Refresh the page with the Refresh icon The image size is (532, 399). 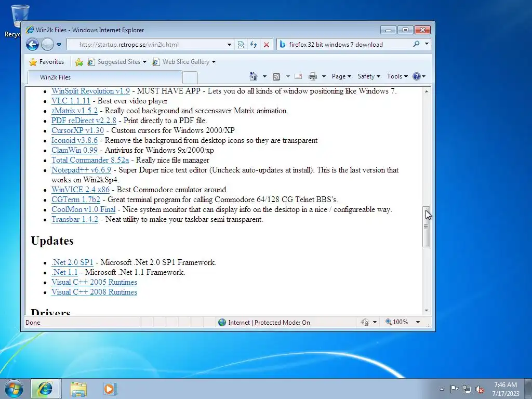[254, 45]
